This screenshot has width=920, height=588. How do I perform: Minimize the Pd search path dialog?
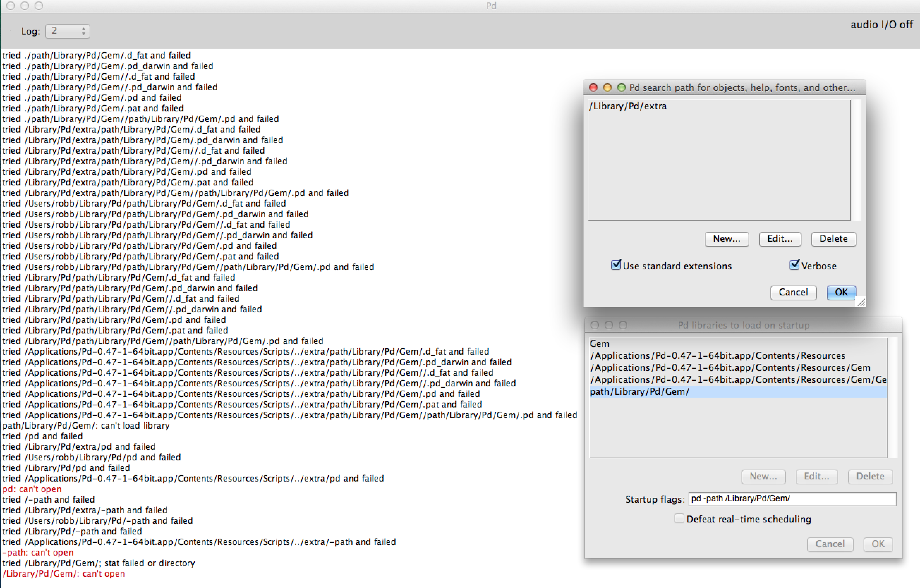[607, 87]
